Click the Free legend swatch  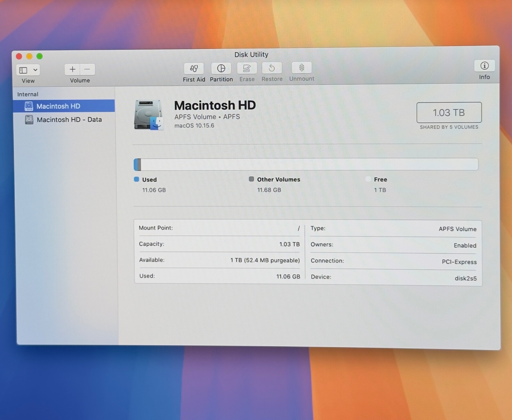pos(368,179)
